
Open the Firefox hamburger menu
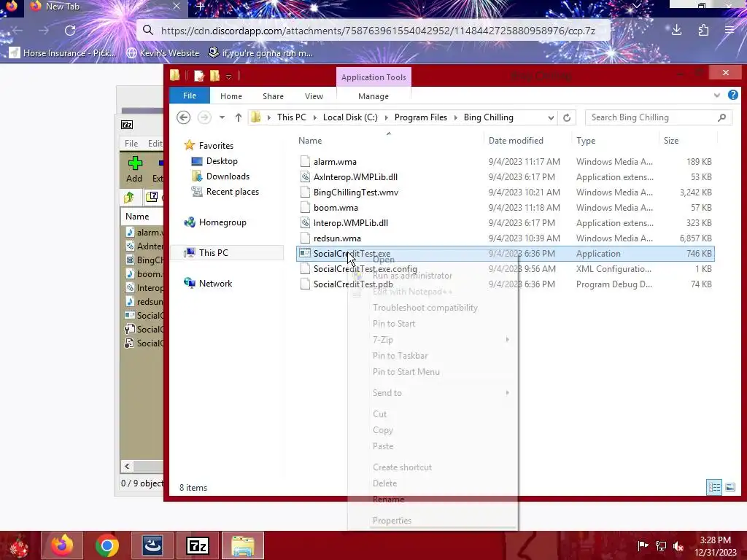pos(729,31)
